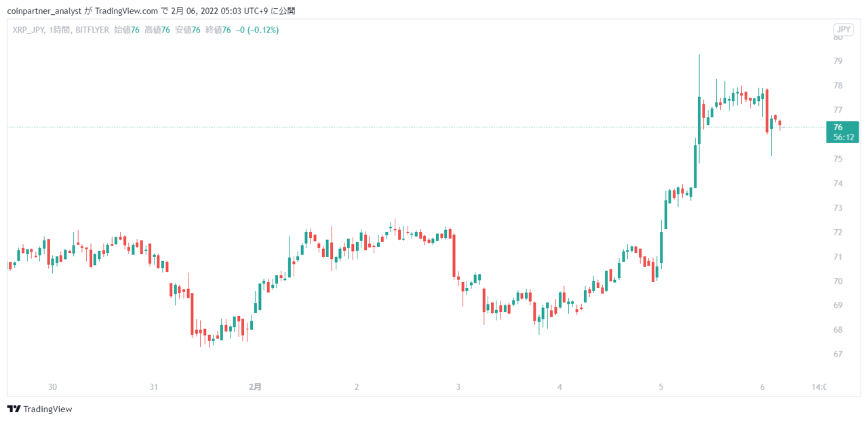Screen dimensions: 868x421
Task: Click the −0 (−0.12%) change value
Action: [257, 30]
